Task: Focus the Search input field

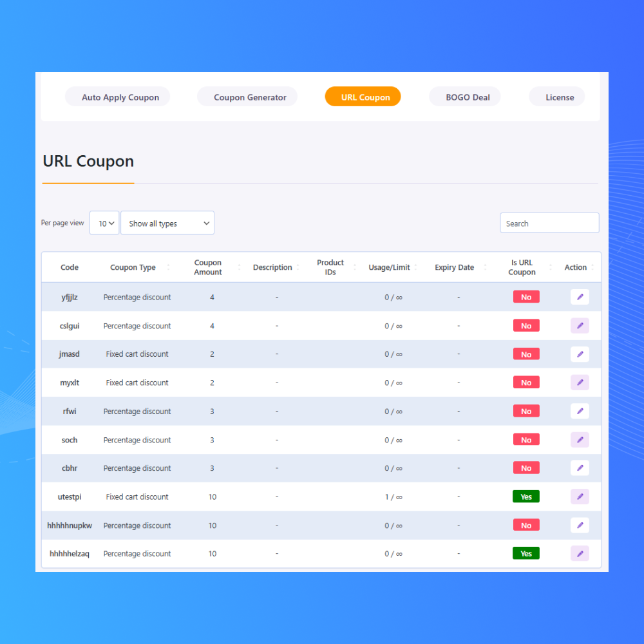Action: (549, 223)
